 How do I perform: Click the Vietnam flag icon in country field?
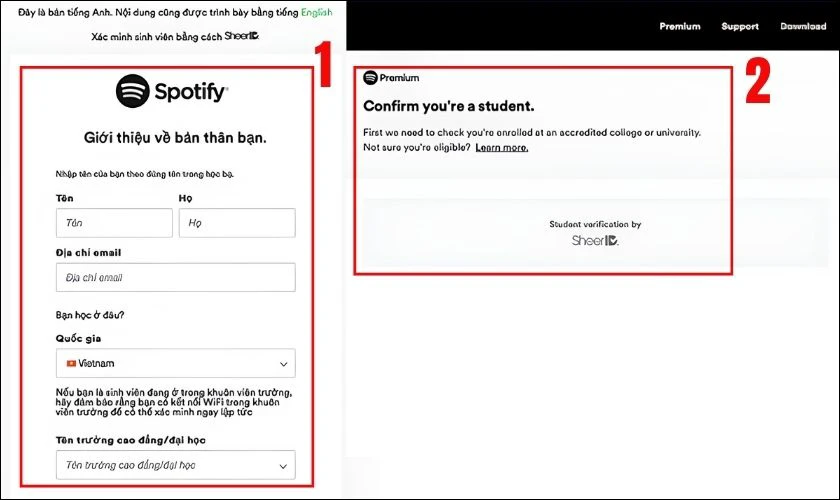(71, 363)
